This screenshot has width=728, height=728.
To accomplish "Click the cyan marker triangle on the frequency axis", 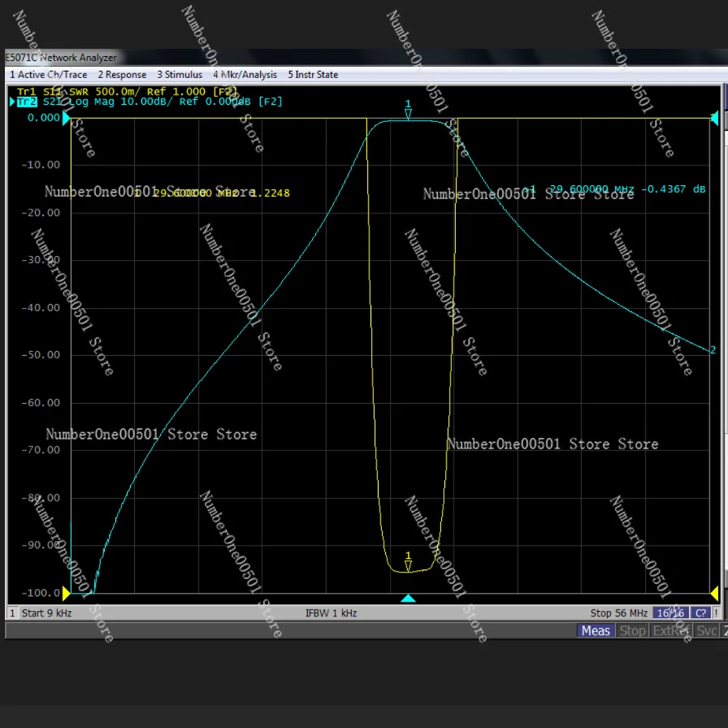I will coord(409,599).
